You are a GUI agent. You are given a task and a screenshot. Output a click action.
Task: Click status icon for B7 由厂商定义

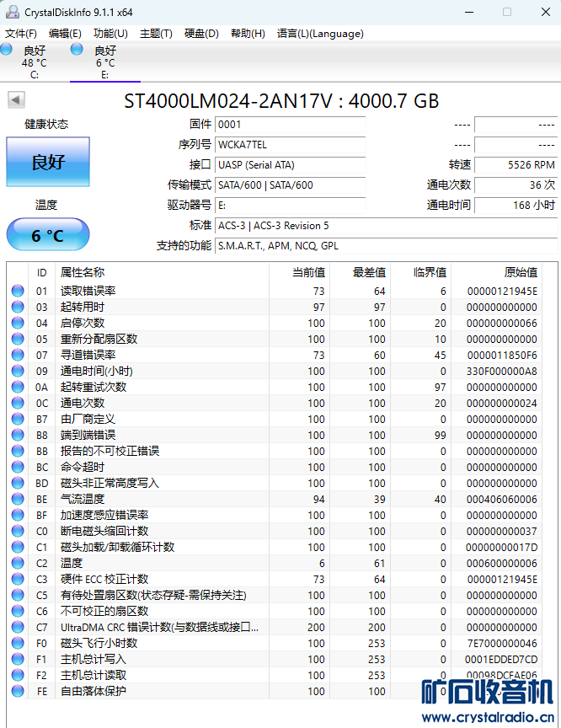[x=18, y=419]
